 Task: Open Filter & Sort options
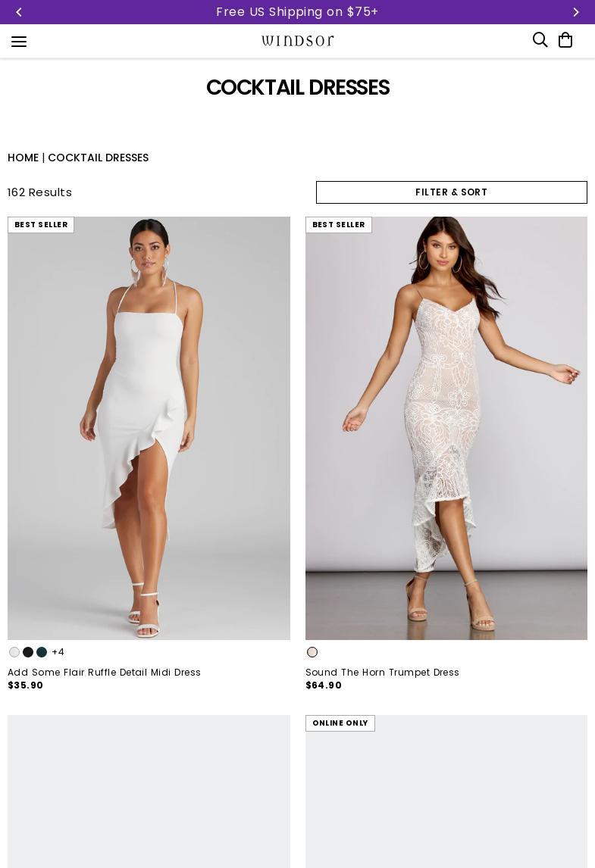(x=452, y=192)
